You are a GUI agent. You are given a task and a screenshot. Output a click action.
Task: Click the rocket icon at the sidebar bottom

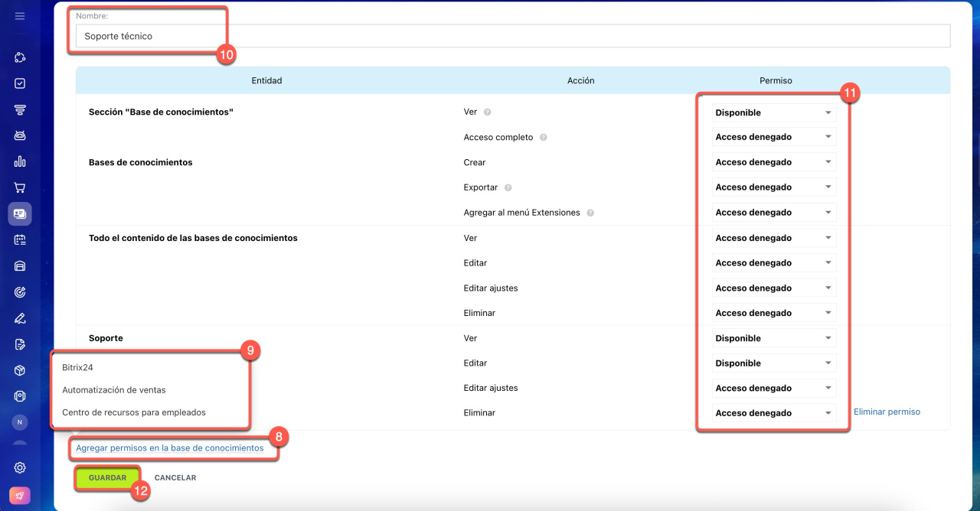(x=20, y=496)
